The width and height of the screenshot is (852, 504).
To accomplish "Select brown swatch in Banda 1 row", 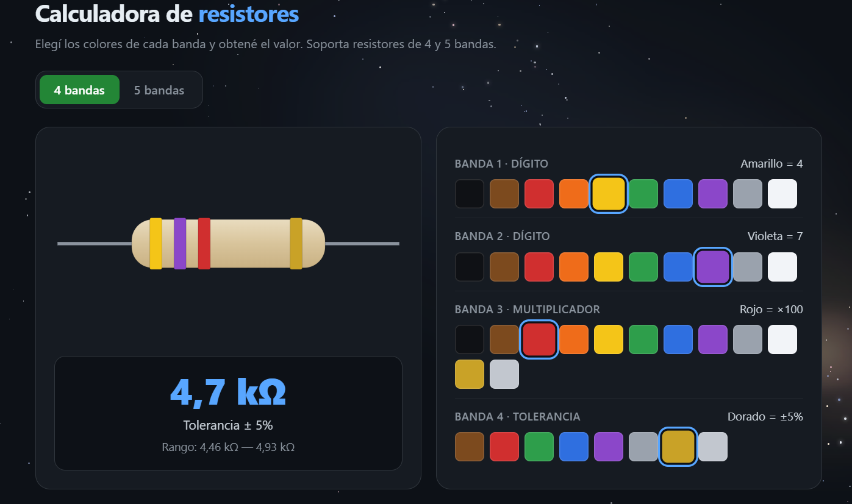I will point(504,194).
